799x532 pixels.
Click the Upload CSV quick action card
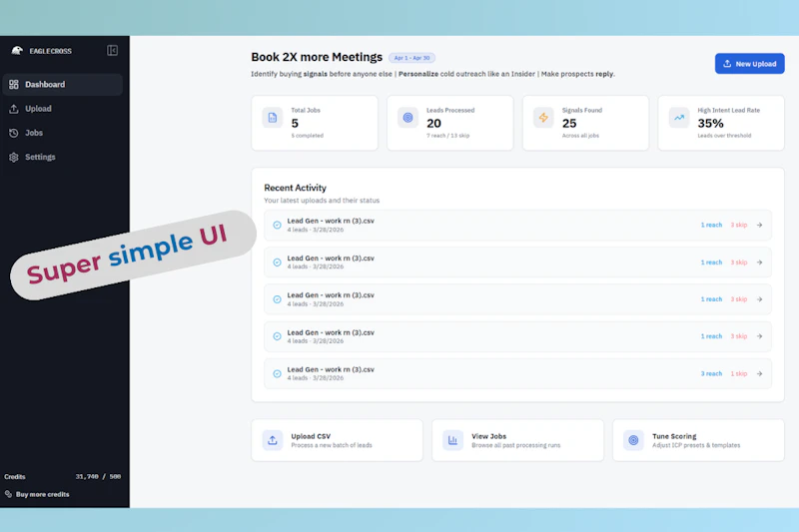coord(337,440)
